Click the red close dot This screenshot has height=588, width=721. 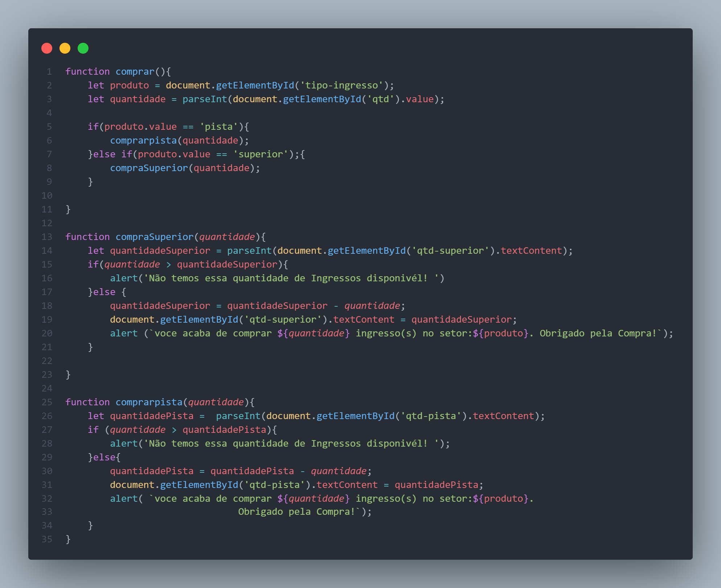(x=47, y=48)
